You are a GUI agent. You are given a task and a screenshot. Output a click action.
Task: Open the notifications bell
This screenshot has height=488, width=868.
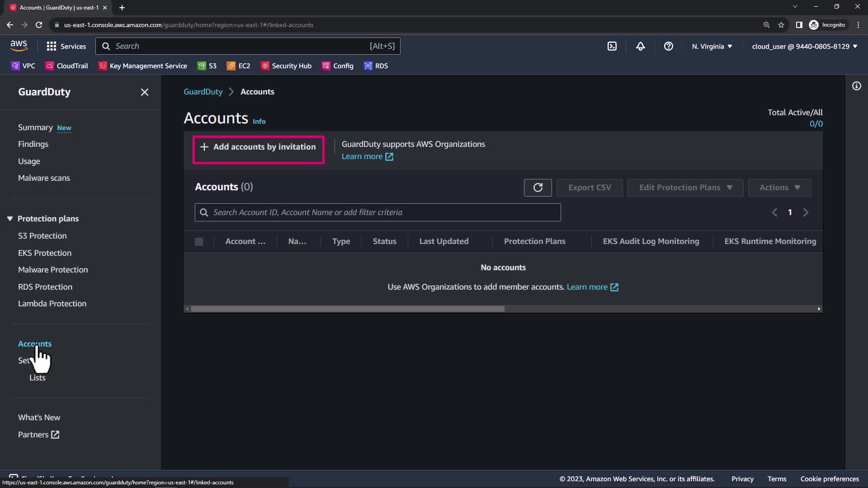(640, 46)
